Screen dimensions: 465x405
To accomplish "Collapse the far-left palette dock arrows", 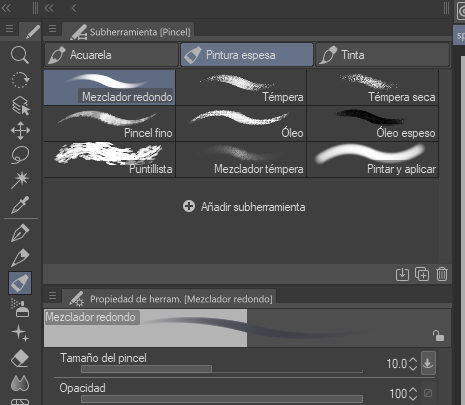I will point(6,8).
